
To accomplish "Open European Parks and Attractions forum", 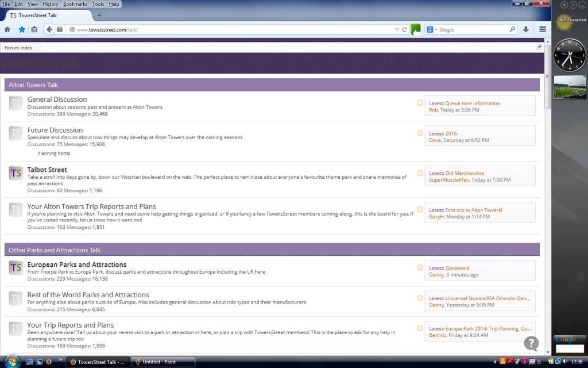I will click(77, 264).
